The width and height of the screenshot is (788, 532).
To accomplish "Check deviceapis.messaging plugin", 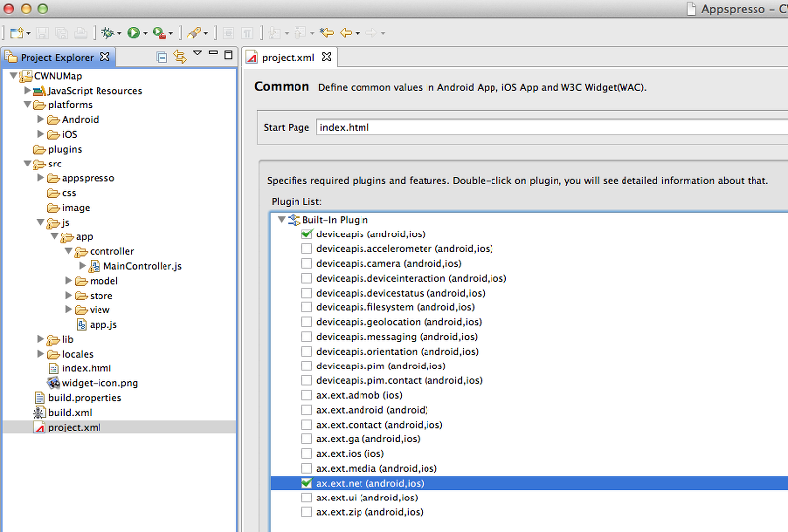I will (x=306, y=336).
